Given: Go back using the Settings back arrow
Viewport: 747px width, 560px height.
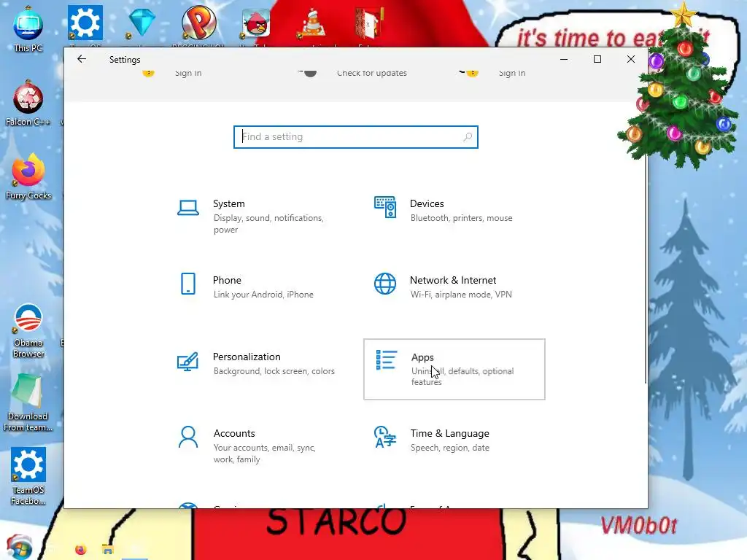Looking at the screenshot, I should tap(82, 59).
